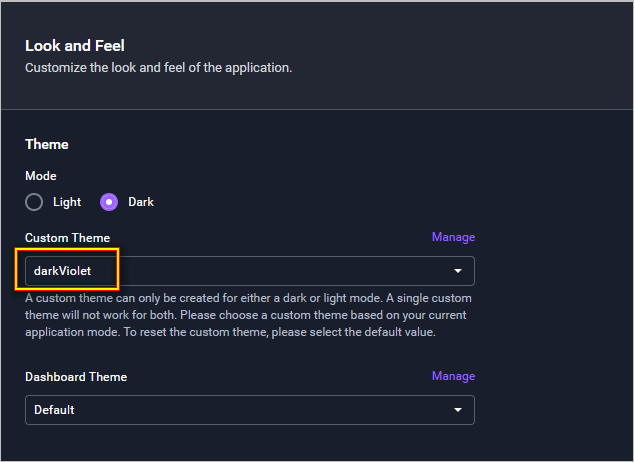Open Manage link beside Custom Theme
634x462 pixels.
[453, 237]
